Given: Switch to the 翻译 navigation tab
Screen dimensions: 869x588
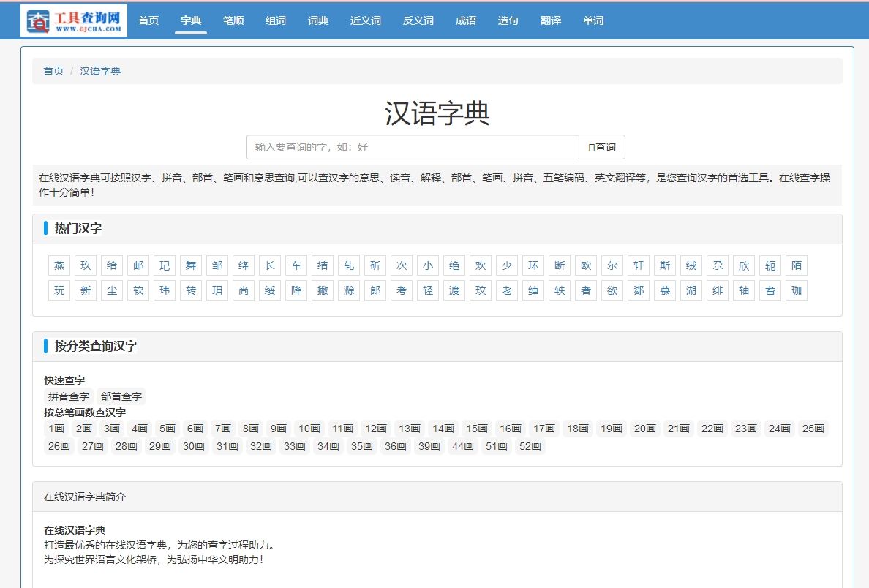Looking at the screenshot, I should [550, 20].
